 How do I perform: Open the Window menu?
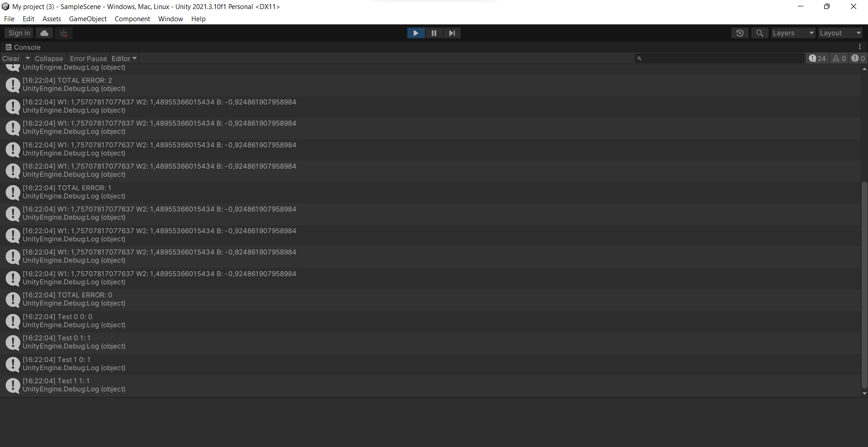click(x=170, y=19)
